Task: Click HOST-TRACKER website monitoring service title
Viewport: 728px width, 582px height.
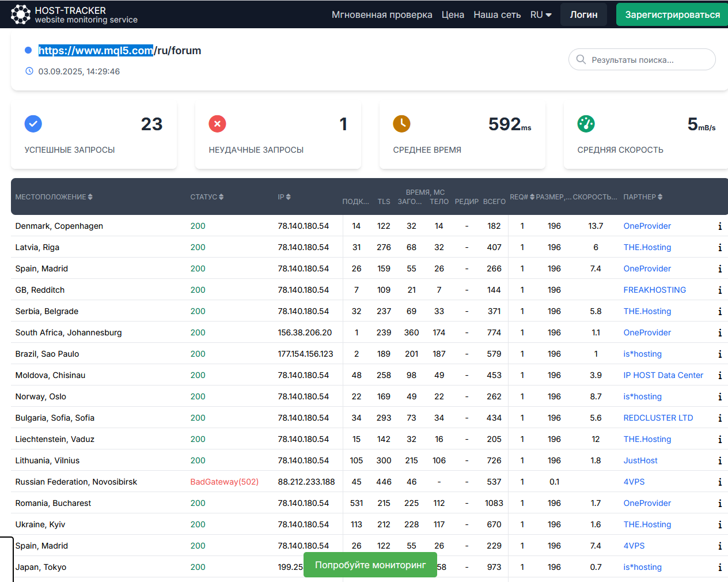Action: pos(86,15)
